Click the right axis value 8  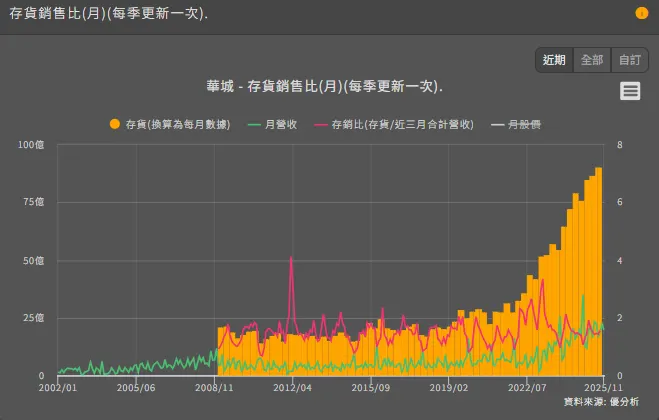point(619,145)
